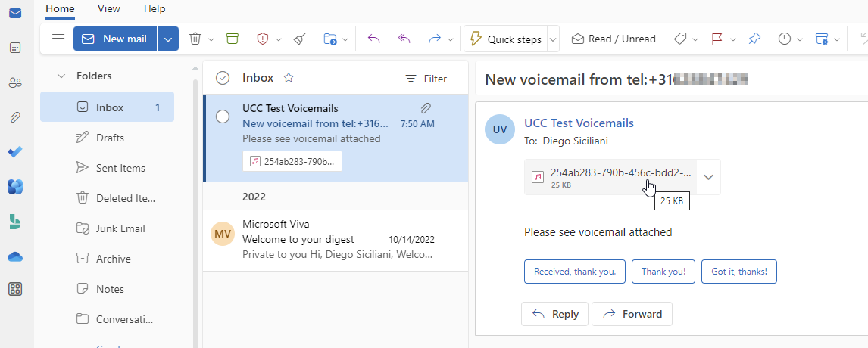Open New mail dropdown arrow
Screen dimensions: 868x348
(168, 39)
